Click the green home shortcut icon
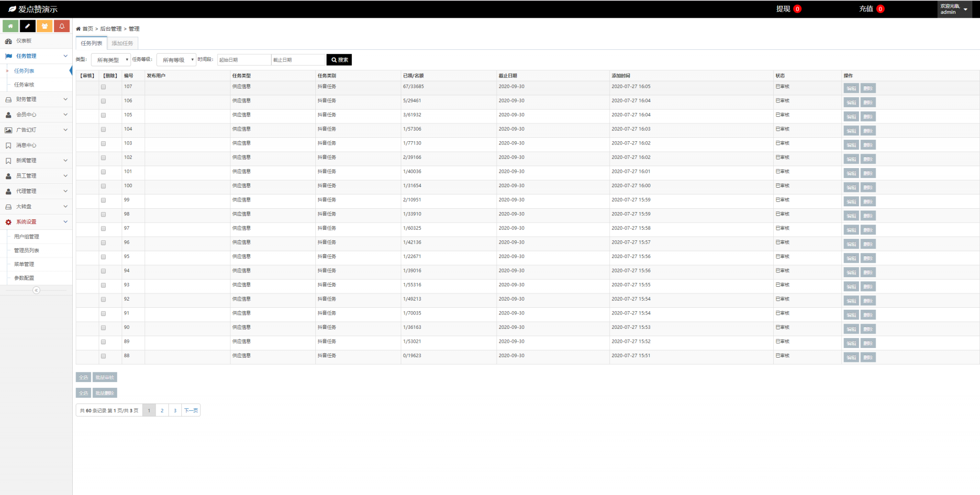 click(11, 26)
